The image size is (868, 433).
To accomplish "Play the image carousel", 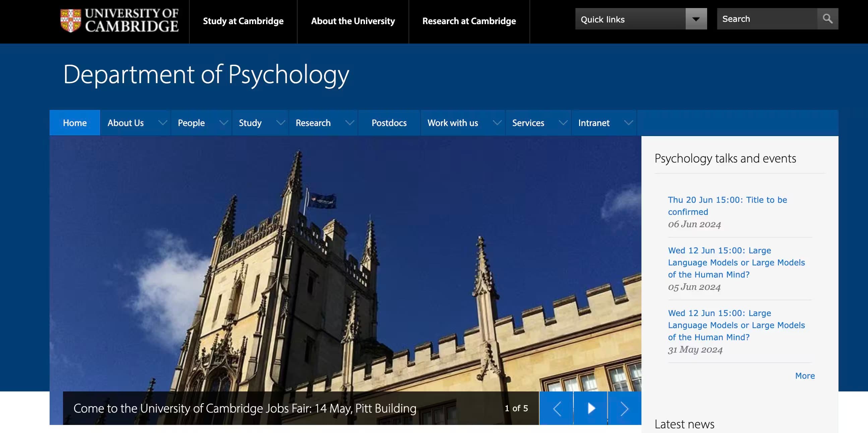I will coord(591,409).
